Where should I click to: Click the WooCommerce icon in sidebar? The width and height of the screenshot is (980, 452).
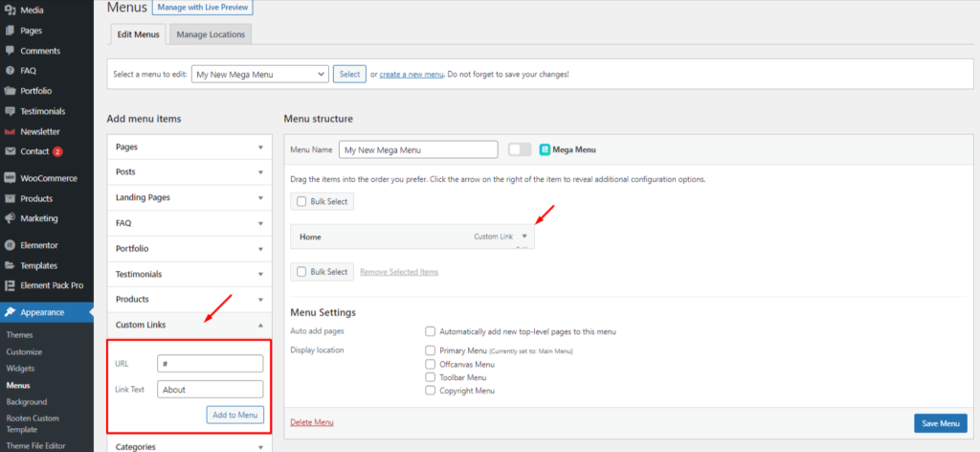[x=10, y=178]
